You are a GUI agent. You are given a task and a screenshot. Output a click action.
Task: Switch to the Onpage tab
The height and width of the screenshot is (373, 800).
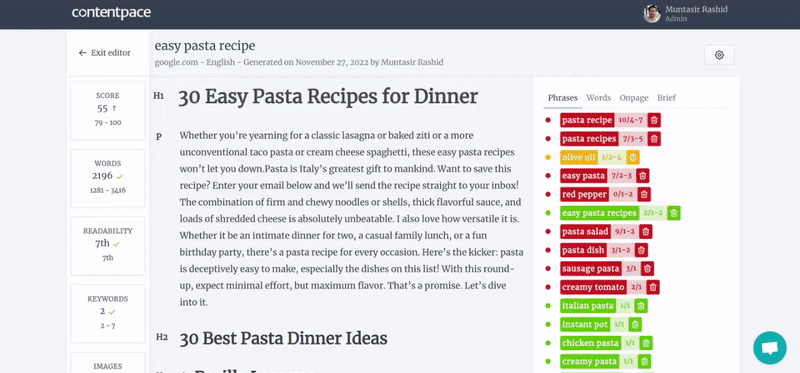pos(634,98)
